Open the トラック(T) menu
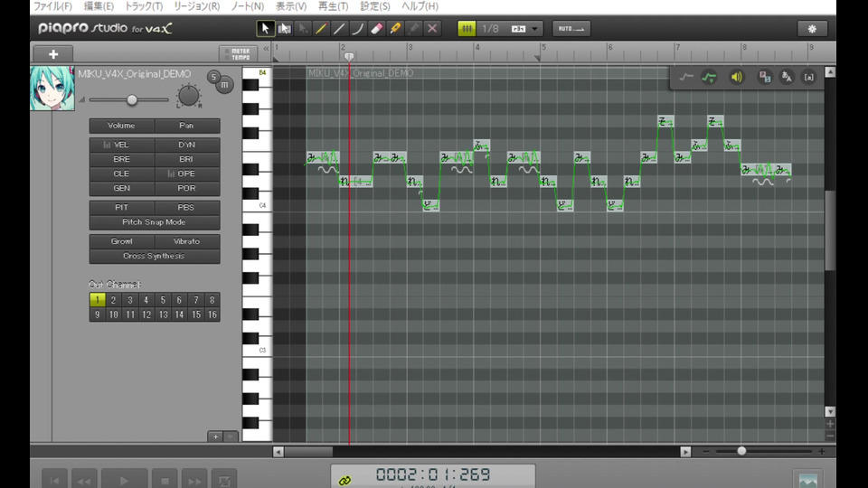Screen dimensions: 868x488 (144, 6)
